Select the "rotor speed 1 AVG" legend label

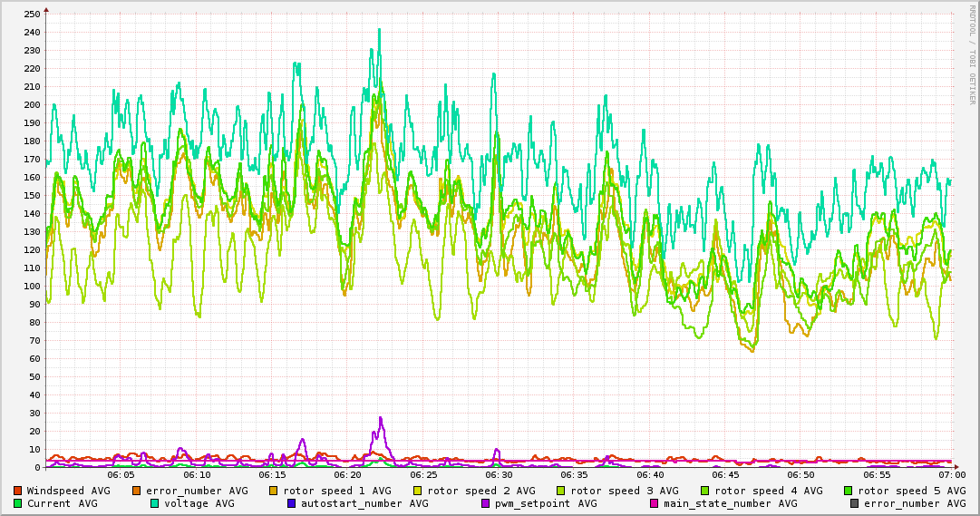coord(337,491)
